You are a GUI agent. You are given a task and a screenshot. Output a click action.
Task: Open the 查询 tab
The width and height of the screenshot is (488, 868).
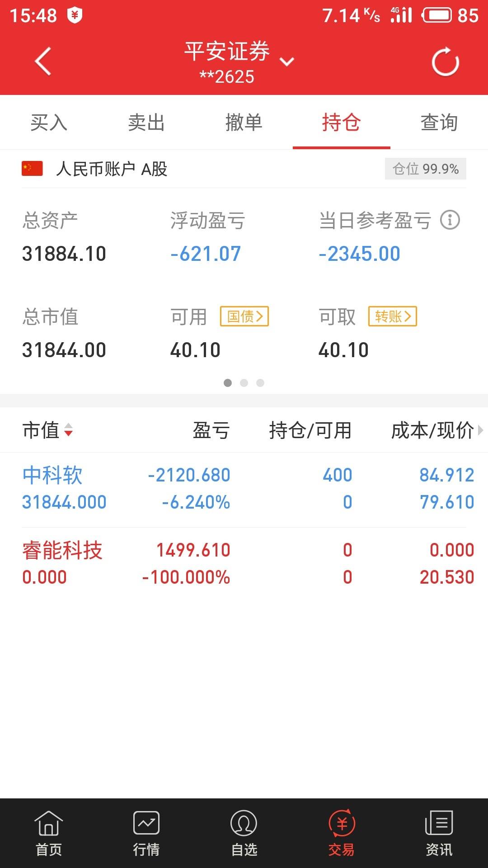439,123
